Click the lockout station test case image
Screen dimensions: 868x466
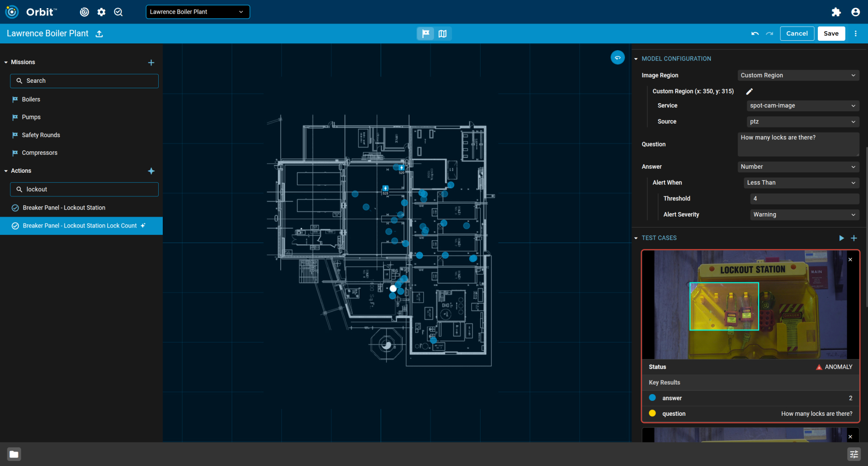click(750, 305)
